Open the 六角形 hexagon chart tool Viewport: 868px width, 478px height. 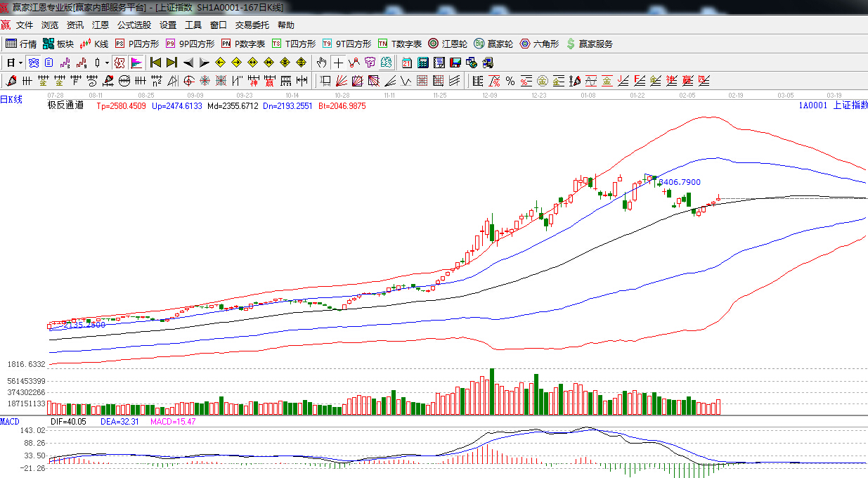pos(539,44)
